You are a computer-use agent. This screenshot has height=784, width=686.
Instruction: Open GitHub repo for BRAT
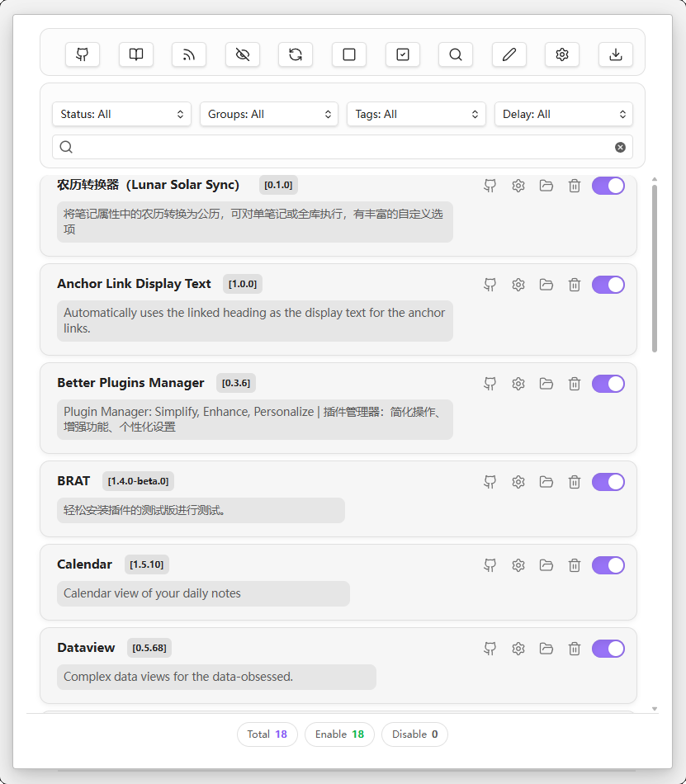pyautogui.click(x=490, y=482)
